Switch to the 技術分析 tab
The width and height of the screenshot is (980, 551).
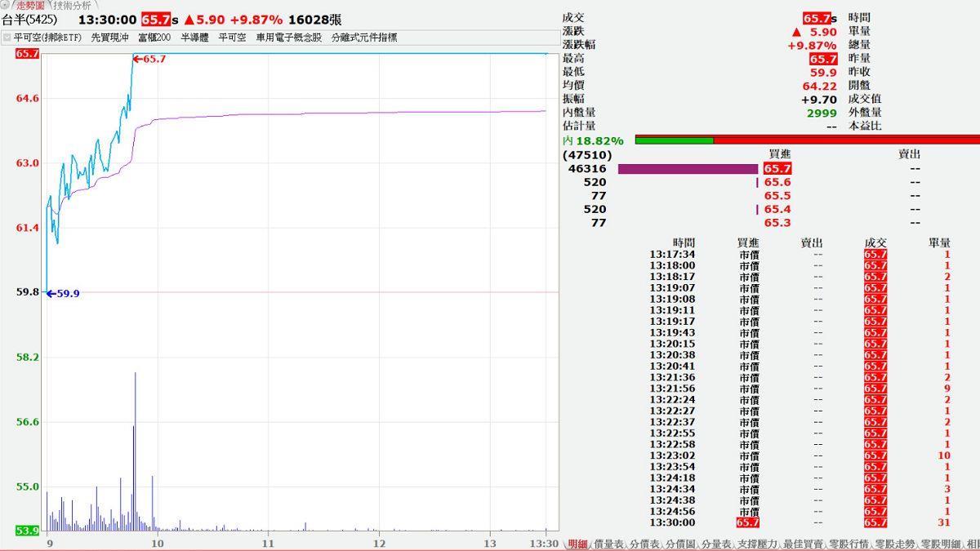tap(73, 6)
